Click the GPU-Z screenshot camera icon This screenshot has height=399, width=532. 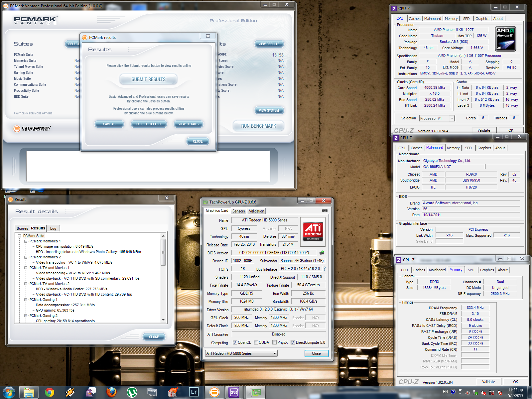(325, 210)
